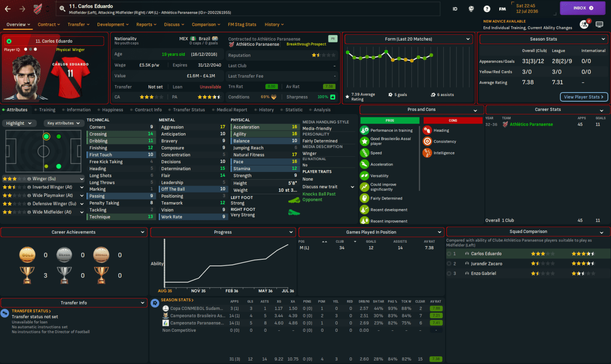Click the search magnifier icon
The image size is (611, 364).
click(x=62, y=8)
